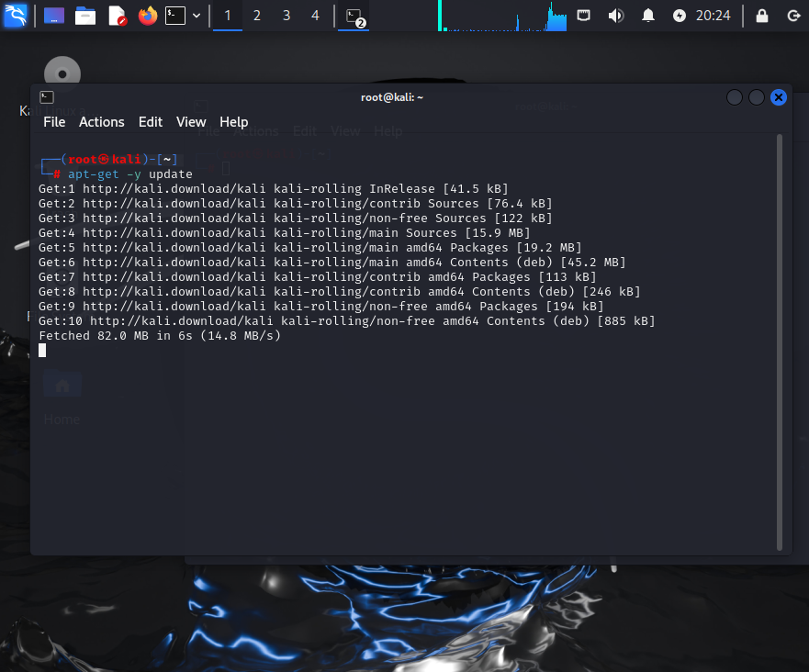
Task: Open the View menu in terminal
Action: (191, 122)
